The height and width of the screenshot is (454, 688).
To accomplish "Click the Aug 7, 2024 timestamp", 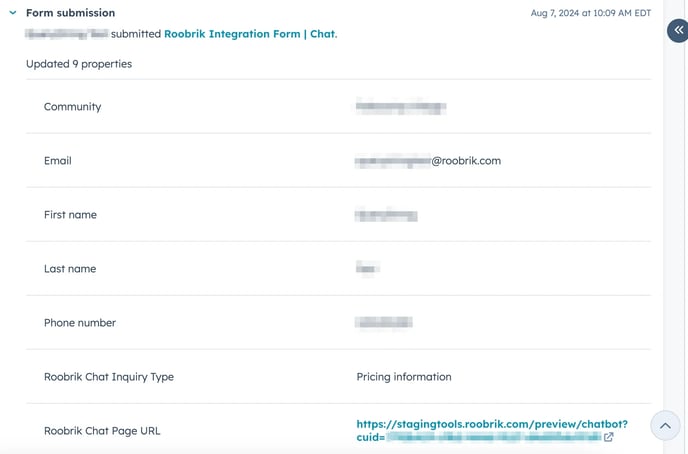I will 591,13.
